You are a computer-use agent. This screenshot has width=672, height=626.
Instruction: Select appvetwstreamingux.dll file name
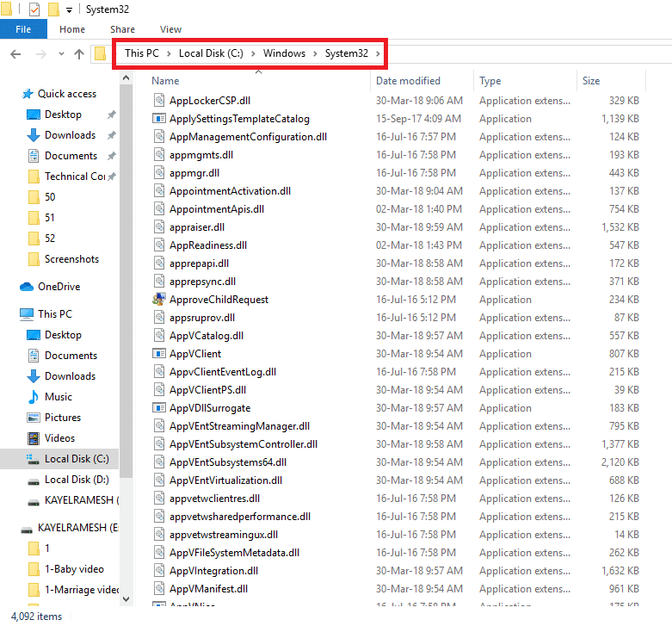pos(224,535)
